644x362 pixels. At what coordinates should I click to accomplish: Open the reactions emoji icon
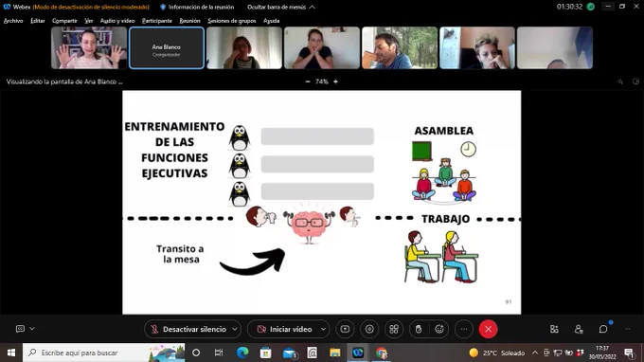tap(439, 329)
